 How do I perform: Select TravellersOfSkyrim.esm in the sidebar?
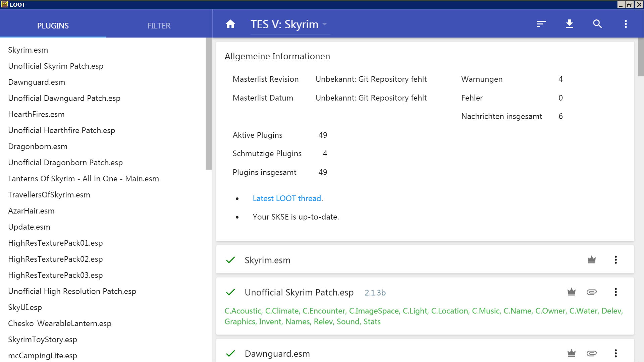click(49, 195)
